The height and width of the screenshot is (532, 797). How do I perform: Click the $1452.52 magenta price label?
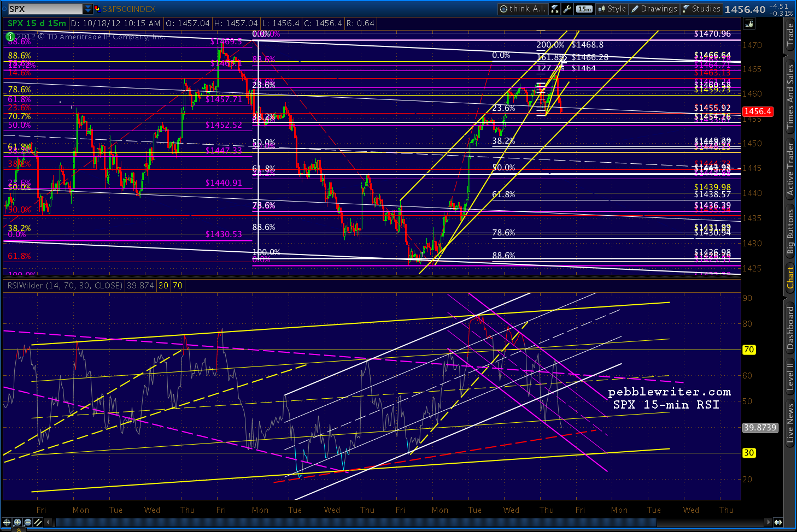click(x=224, y=125)
